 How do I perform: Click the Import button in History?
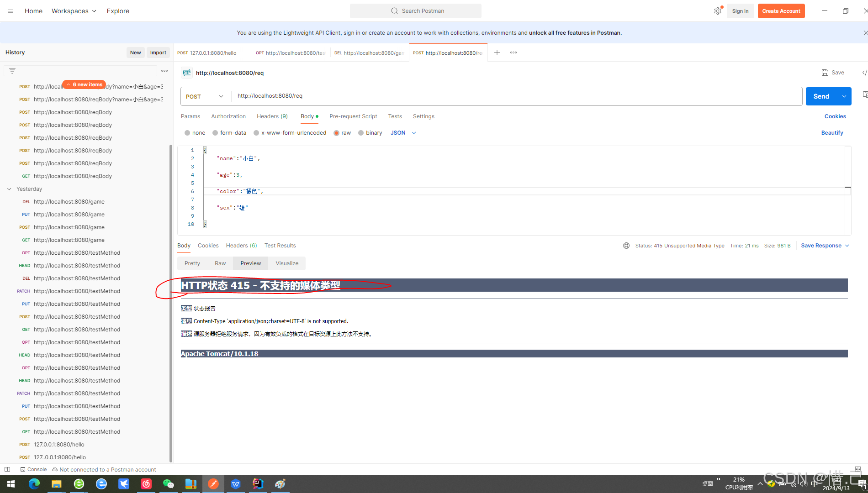pyautogui.click(x=158, y=52)
